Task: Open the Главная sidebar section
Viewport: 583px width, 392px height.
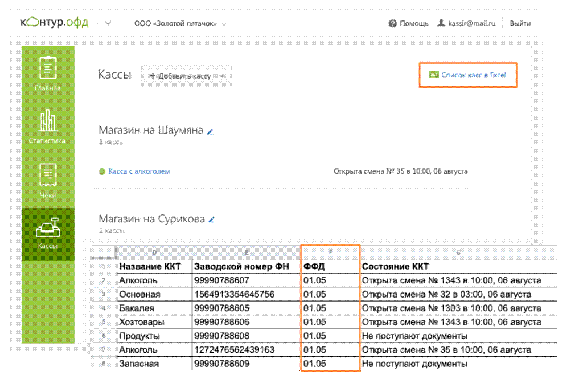Action: pyautogui.click(x=48, y=73)
